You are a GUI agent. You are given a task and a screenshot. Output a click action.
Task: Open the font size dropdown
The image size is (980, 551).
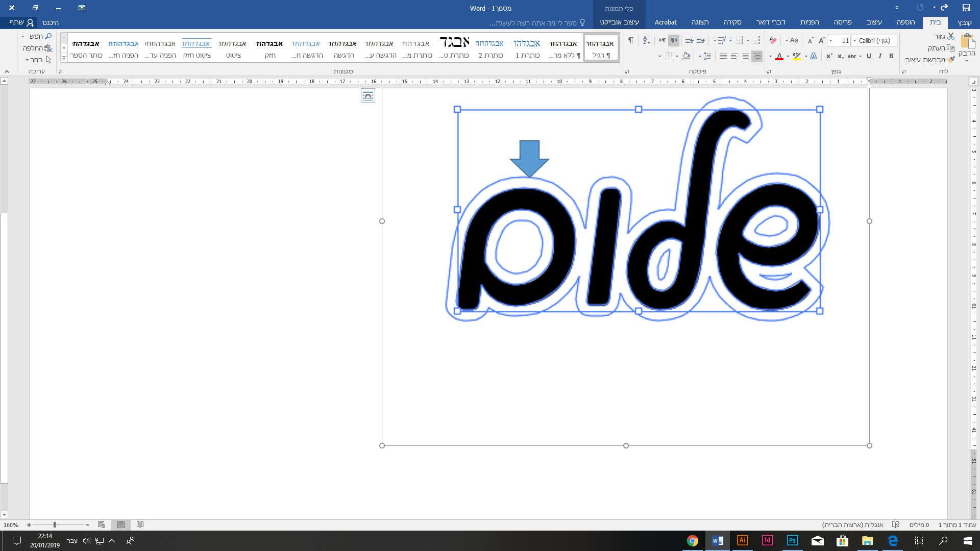[830, 41]
